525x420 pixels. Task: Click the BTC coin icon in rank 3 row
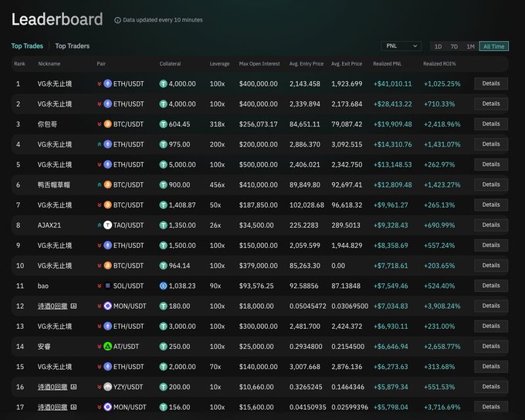[108, 124]
